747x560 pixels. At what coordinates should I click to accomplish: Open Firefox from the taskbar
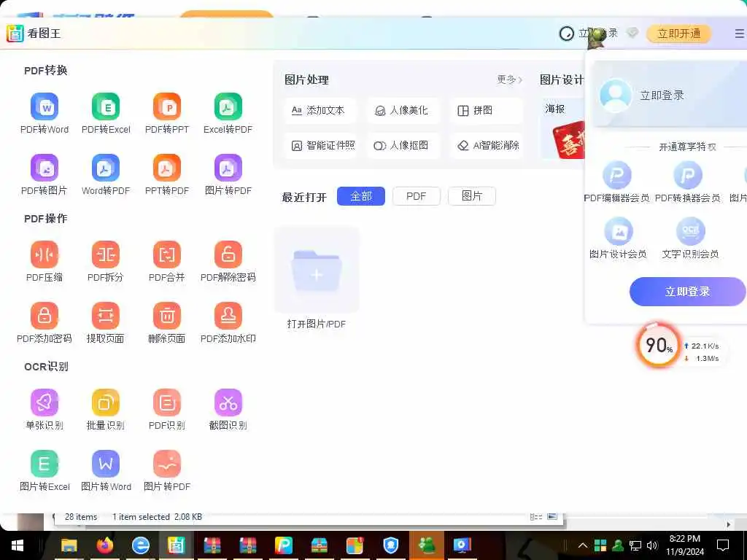(x=105, y=545)
